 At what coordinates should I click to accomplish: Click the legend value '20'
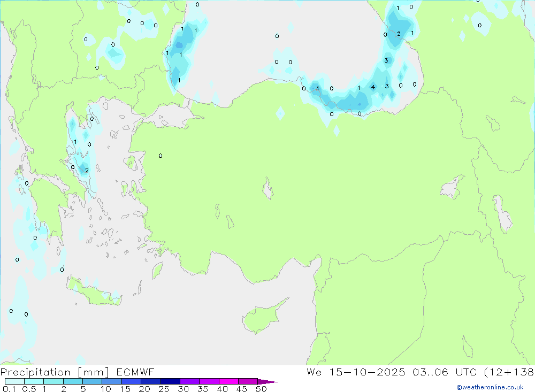click(144, 389)
